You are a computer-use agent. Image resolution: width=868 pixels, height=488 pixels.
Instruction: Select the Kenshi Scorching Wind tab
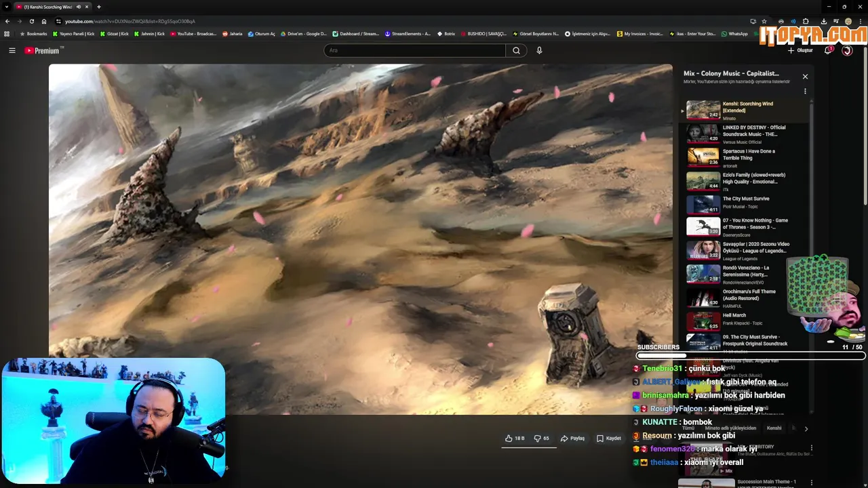coord(53,7)
